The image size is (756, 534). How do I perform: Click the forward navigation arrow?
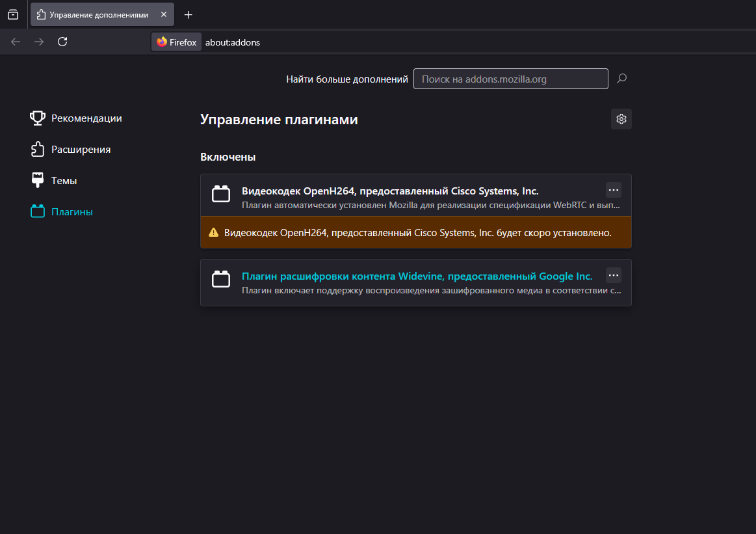coord(39,42)
